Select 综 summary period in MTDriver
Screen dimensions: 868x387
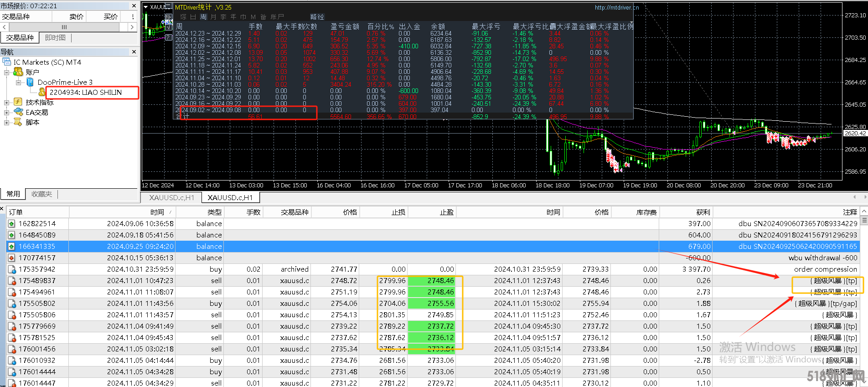[183, 17]
